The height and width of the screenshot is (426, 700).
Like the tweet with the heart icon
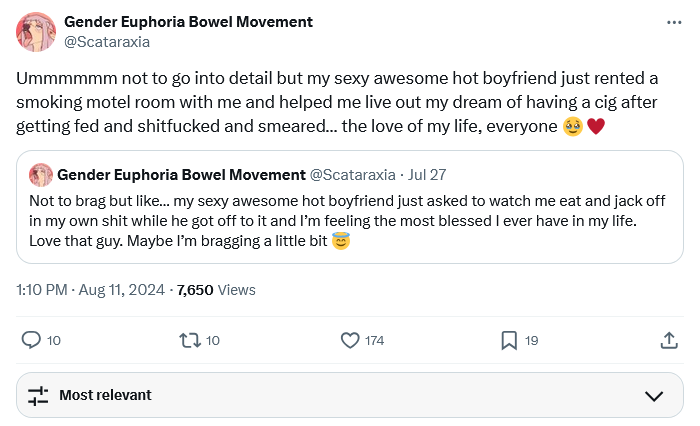[350, 341]
